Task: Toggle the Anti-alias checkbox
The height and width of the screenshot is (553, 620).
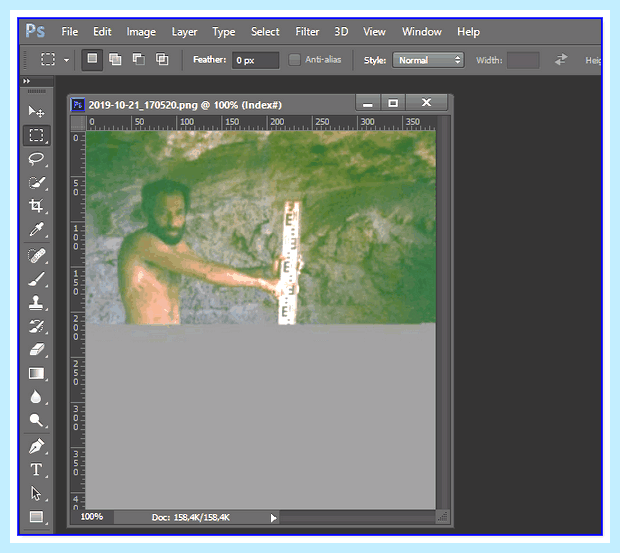Action: 294,60
